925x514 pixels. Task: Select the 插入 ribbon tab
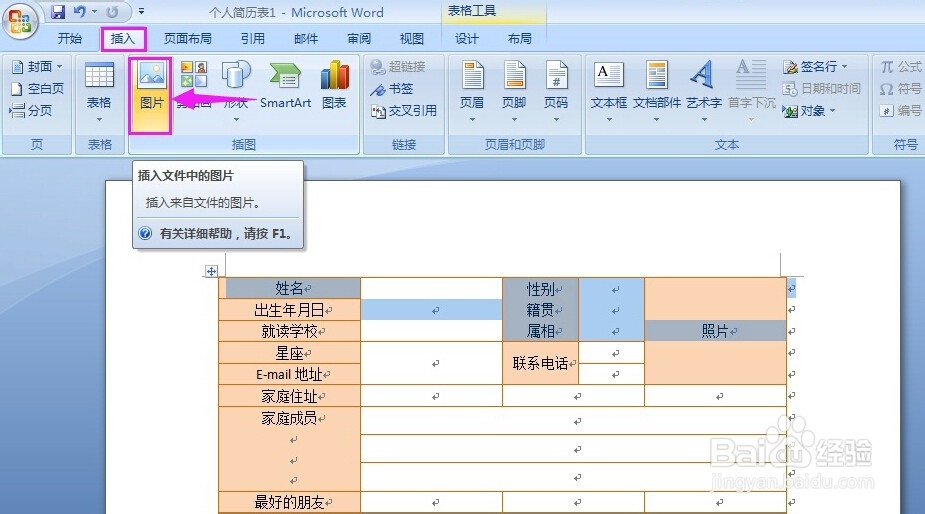(123, 38)
